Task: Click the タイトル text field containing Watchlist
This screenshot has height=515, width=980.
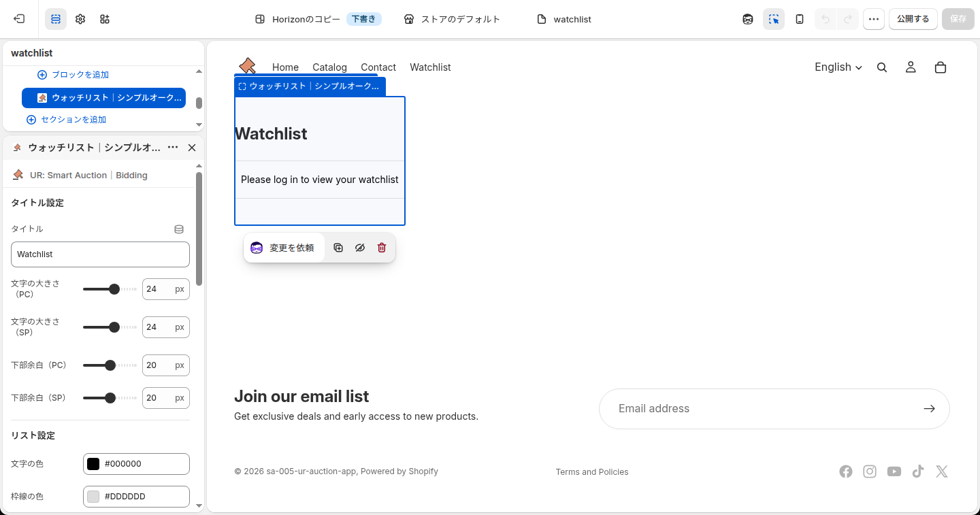Action: 100,254
